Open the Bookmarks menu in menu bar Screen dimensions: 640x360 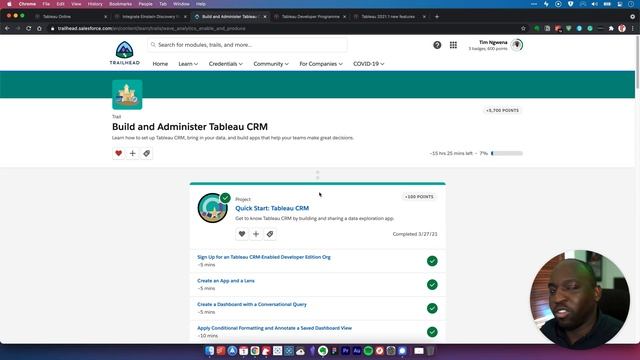point(120,4)
